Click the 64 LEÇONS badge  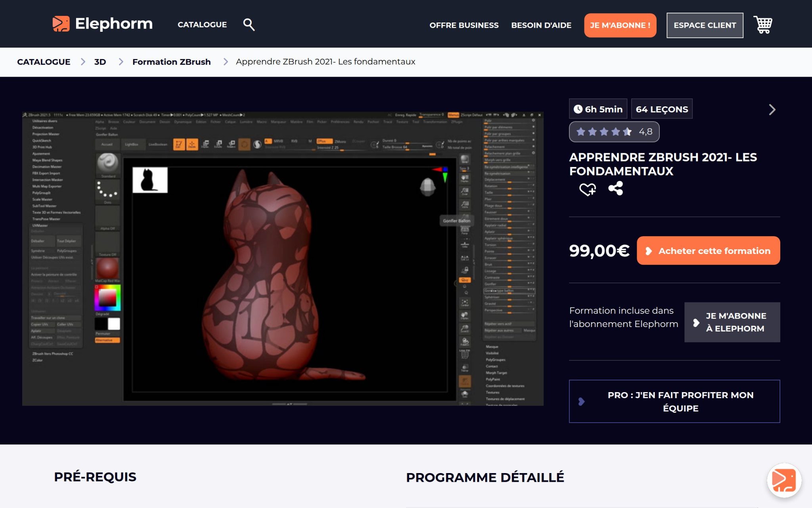click(x=662, y=109)
